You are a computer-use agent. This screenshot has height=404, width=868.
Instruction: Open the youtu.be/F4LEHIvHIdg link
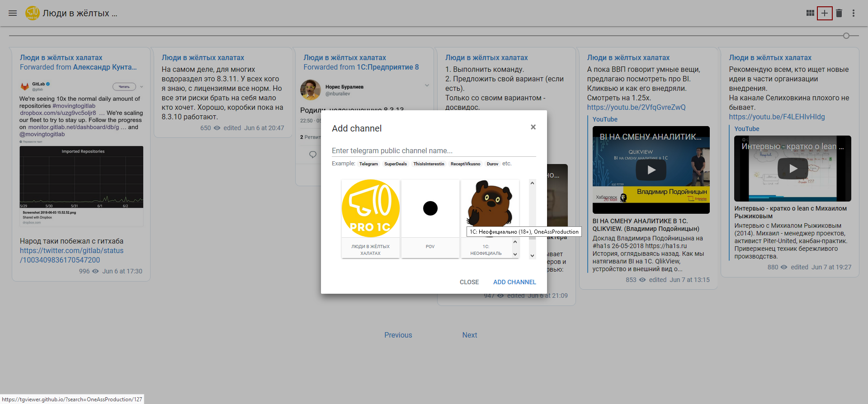777,117
